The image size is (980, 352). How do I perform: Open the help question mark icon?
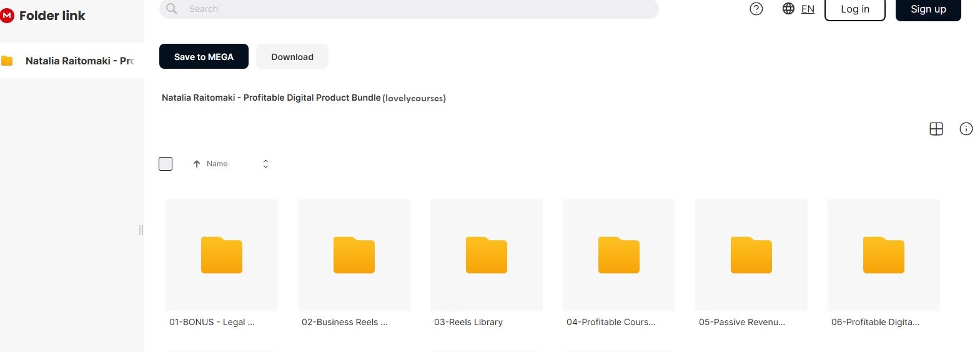point(756,9)
